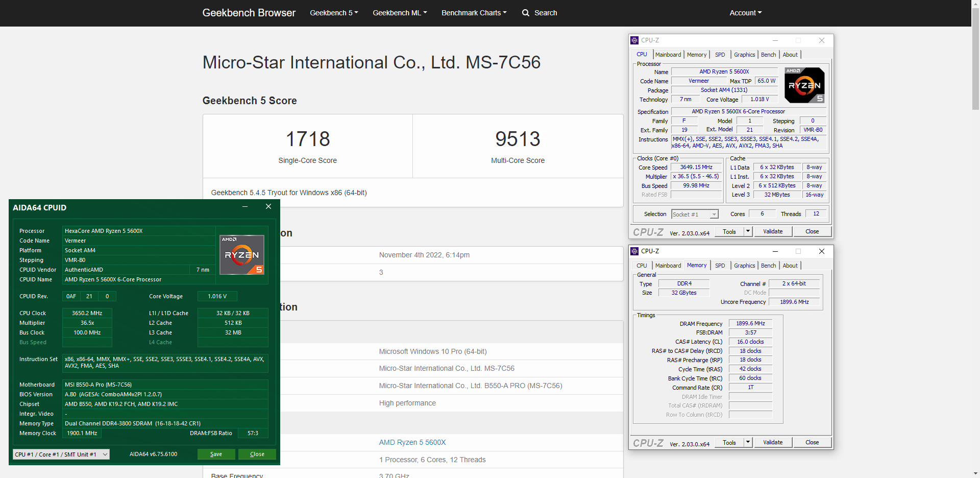Click the 9513 multi-core score

click(518, 139)
